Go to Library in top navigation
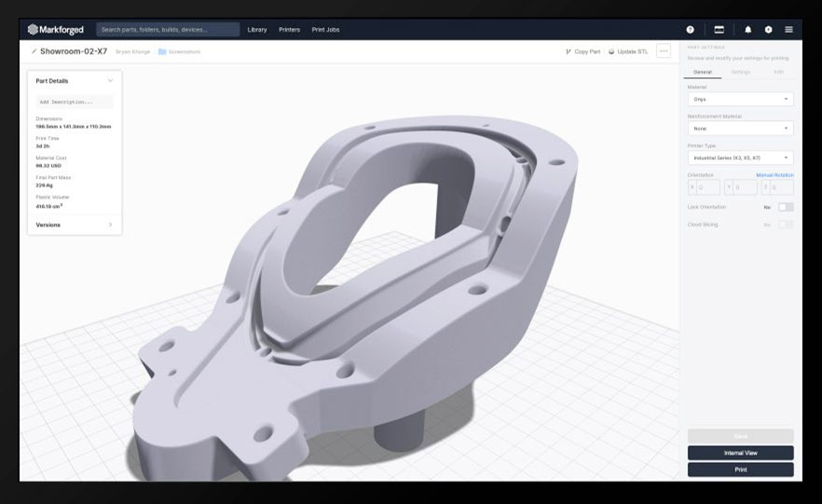Screen dimensions: 822x504 click(257, 30)
